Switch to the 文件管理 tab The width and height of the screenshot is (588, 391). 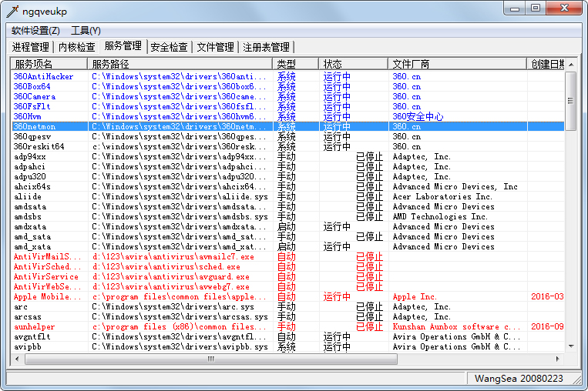(x=215, y=47)
